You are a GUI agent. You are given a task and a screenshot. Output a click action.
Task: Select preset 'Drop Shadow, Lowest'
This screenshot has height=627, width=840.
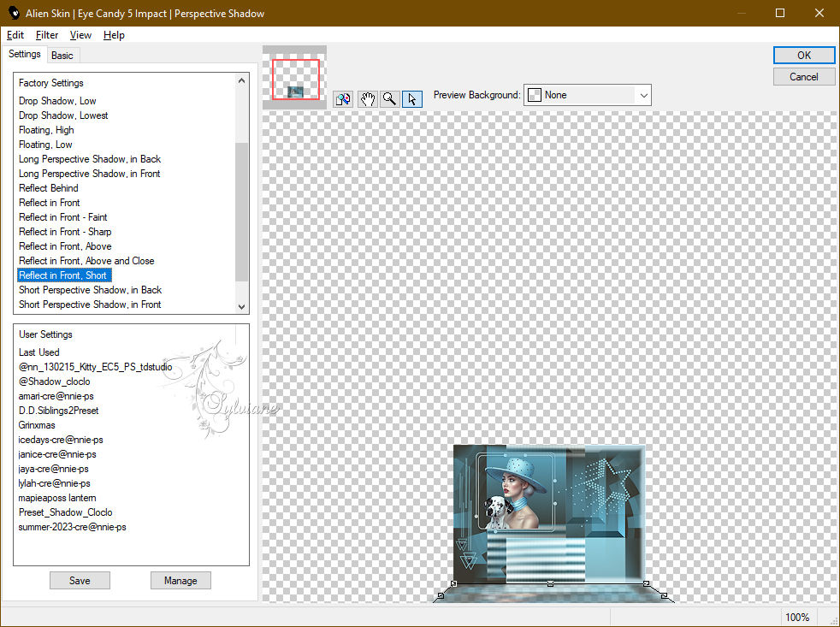(x=63, y=115)
